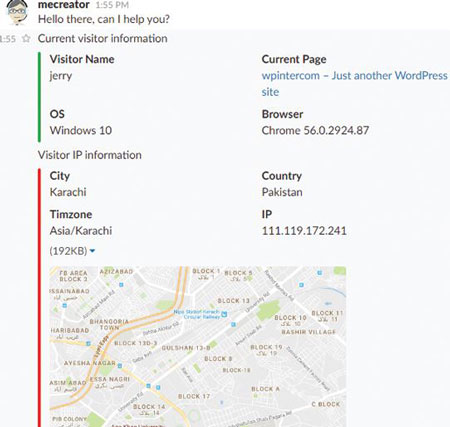450x427 pixels.
Task: Click the Asia/Karachi timezone value
Action: click(x=81, y=231)
